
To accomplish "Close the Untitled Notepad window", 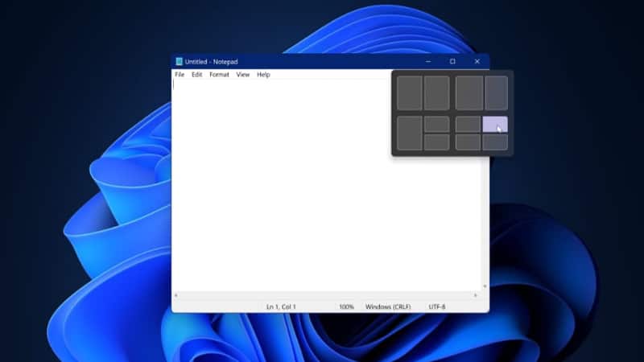I will (x=477, y=62).
